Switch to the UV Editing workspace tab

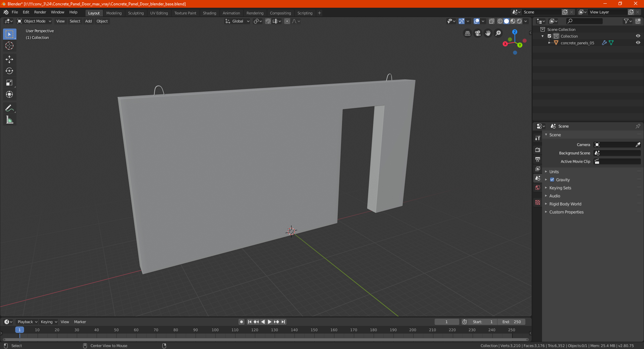coord(159,13)
